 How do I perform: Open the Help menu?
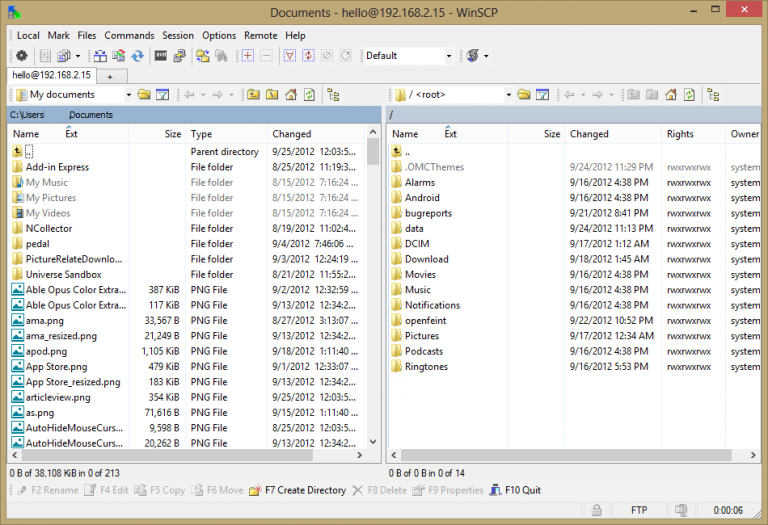coord(295,35)
